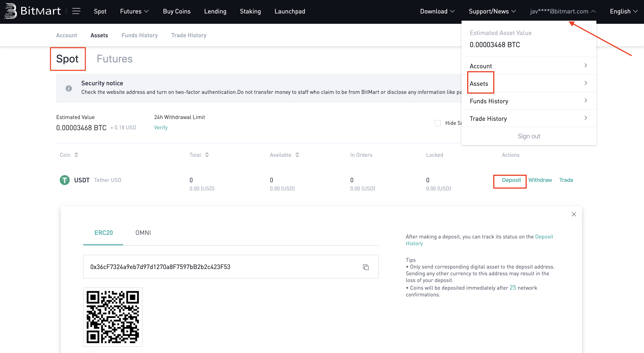The height and width of the screenshot is (353, 644).
Task: Select the Futures assets tab
Action: click(115, 59)
